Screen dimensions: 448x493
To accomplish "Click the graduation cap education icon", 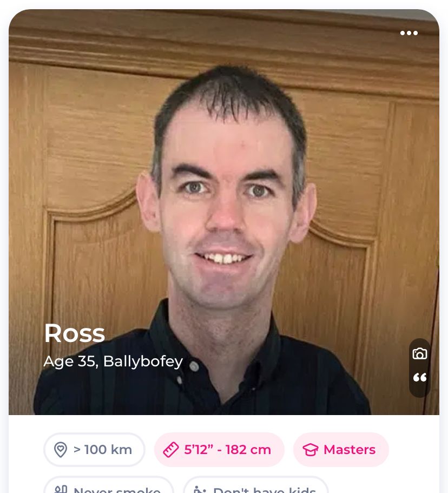I will click(310, 450).
